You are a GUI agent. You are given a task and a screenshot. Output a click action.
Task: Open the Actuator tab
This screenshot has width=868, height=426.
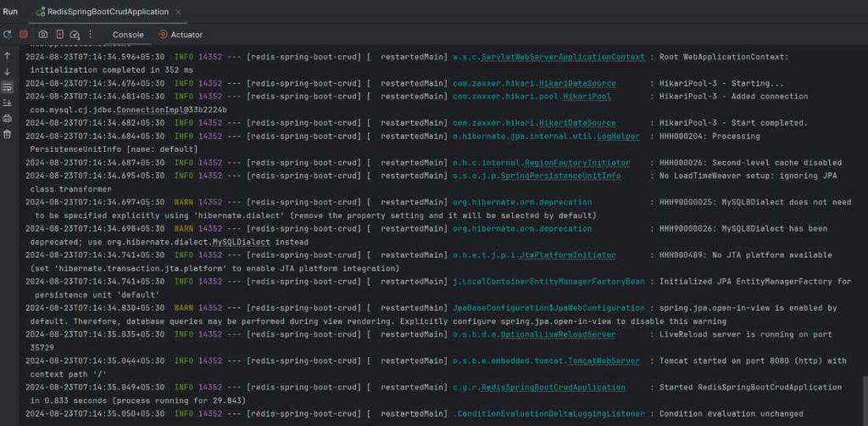(181, 34)
